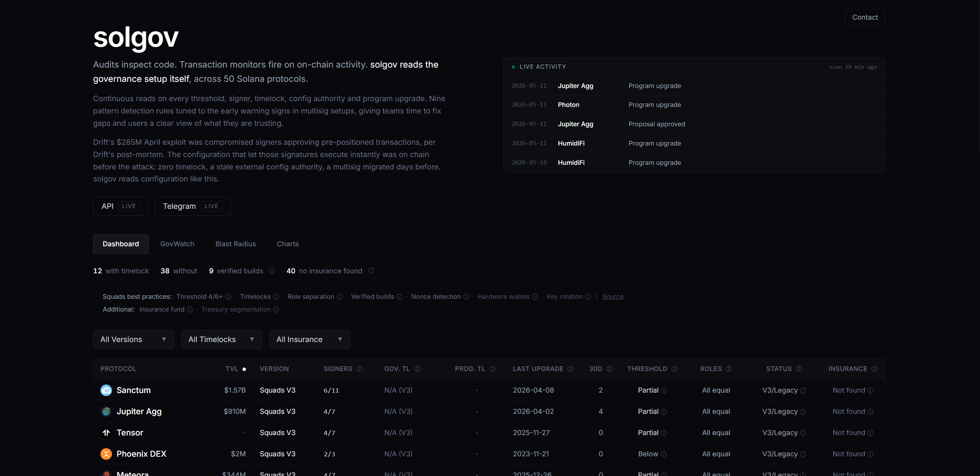
Task: Follow the Source link
Action: pyautogui.click(x=613, y=296)
